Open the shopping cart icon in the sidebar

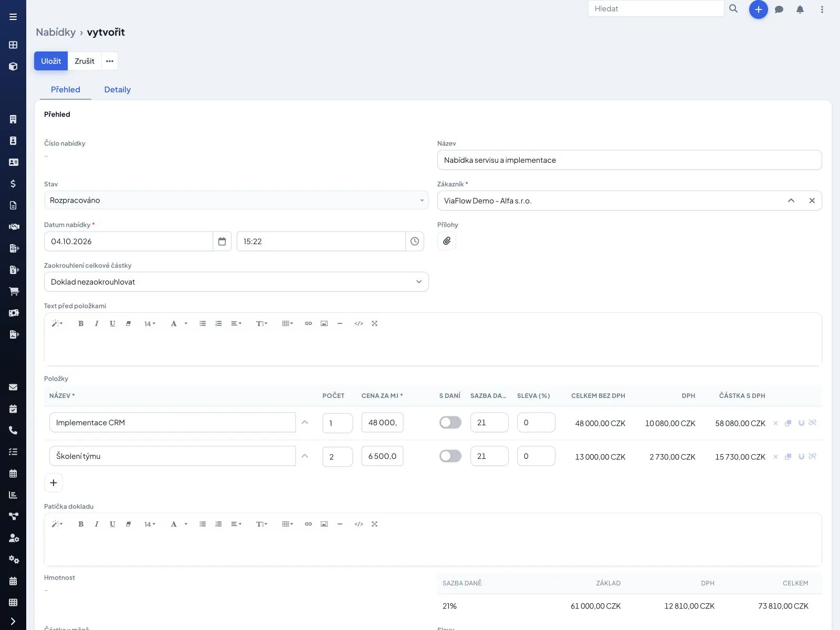point(13,291)
